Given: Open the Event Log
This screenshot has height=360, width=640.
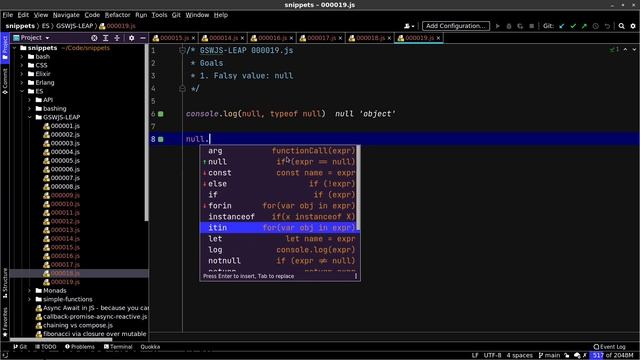Looking at the screenshot, I should pos(609,347).
